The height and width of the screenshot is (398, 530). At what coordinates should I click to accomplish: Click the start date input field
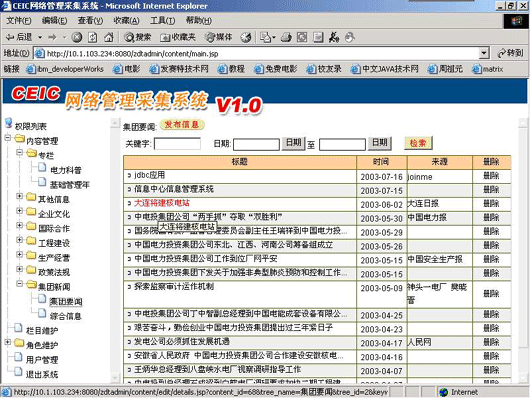pos(257,144)
